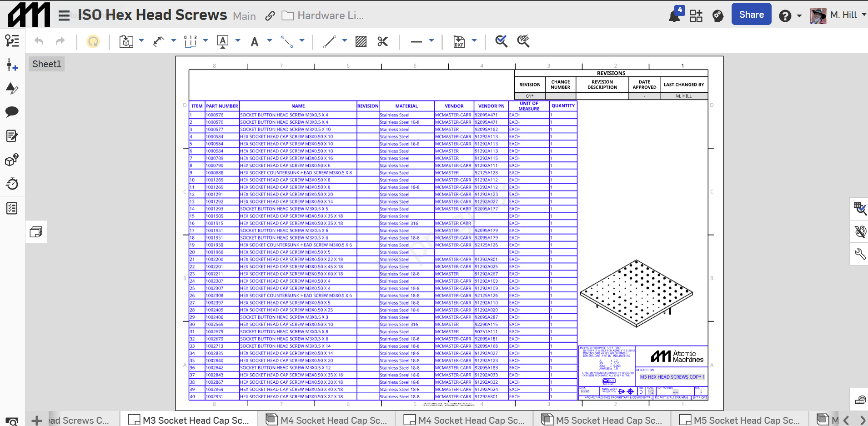Image resolution: width=868 pixels, height=426 pixels.
Task: Expand the Note callout dropdown arrow
Action: click(x=238, y=41)
